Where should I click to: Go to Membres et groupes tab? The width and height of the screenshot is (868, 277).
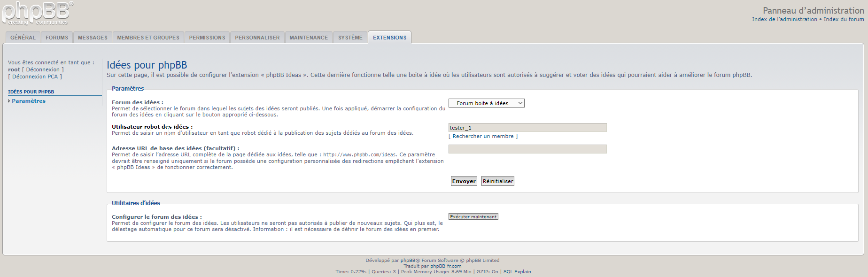coord(148,38)
